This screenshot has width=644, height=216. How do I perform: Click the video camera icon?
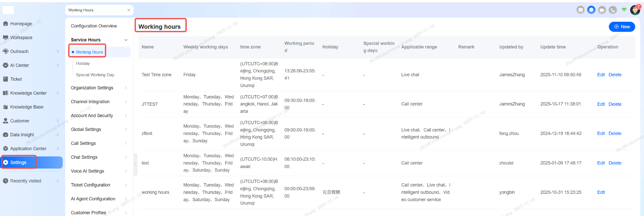coord(602,10)
